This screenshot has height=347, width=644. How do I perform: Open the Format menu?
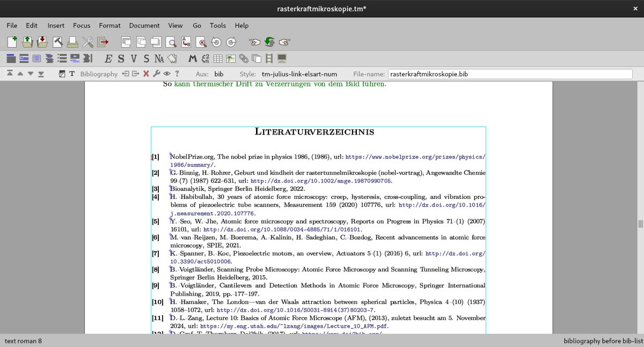(109, 25)
